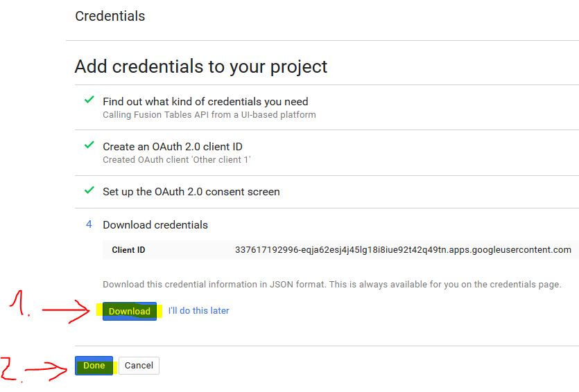Click the Client ID value text
Image resolution: width=579 pixels, height=392 pixels.
click(403, 249)
